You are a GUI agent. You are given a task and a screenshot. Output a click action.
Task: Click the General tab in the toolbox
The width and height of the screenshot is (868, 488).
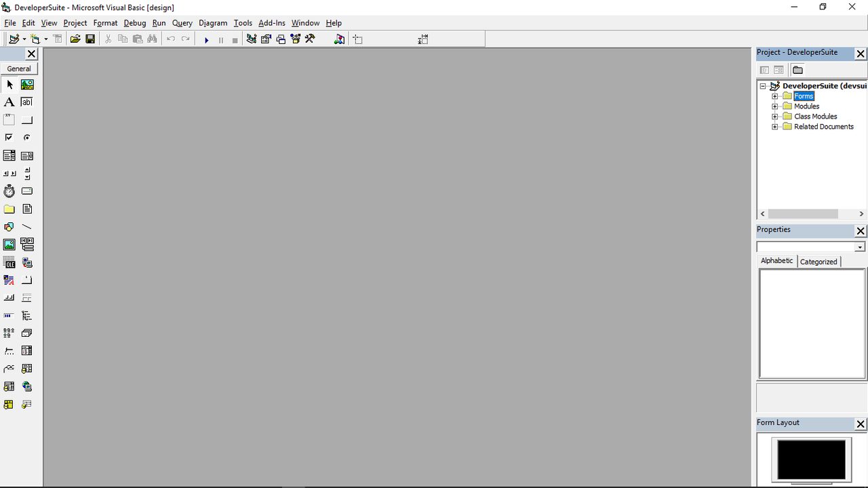pos(19,68)
